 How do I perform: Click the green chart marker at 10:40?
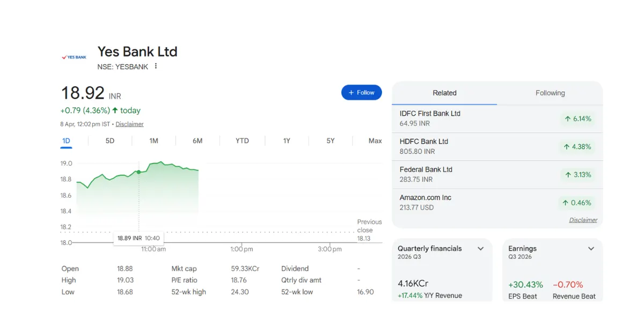click(x=139, y=172)
